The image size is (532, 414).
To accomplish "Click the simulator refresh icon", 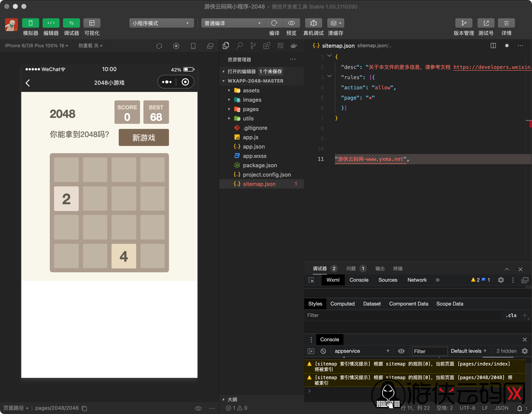I will [x=159, y=46].
